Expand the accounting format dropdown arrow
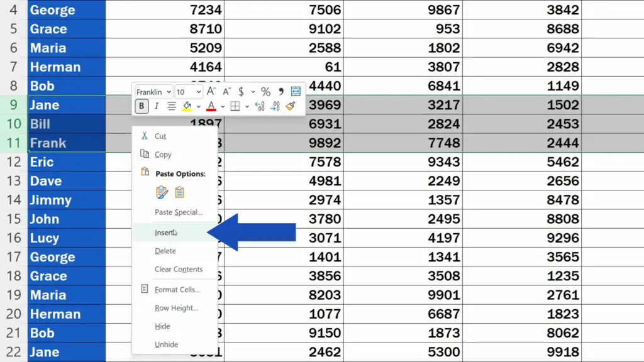 [253, 92]
